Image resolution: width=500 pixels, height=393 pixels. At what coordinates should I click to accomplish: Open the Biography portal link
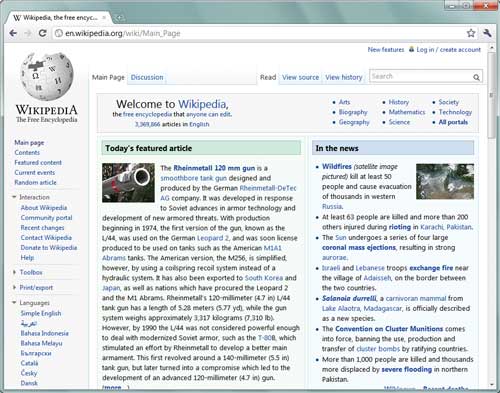point(353,112)
